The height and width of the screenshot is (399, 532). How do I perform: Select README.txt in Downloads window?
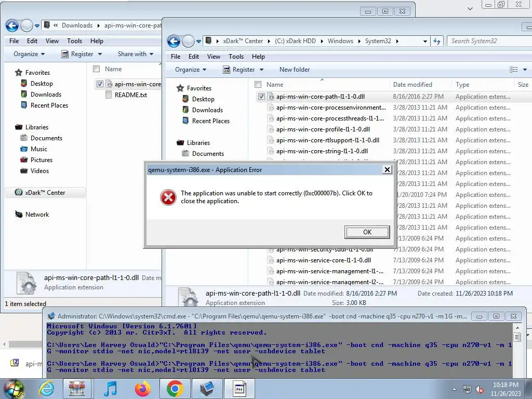click(131, 95)
